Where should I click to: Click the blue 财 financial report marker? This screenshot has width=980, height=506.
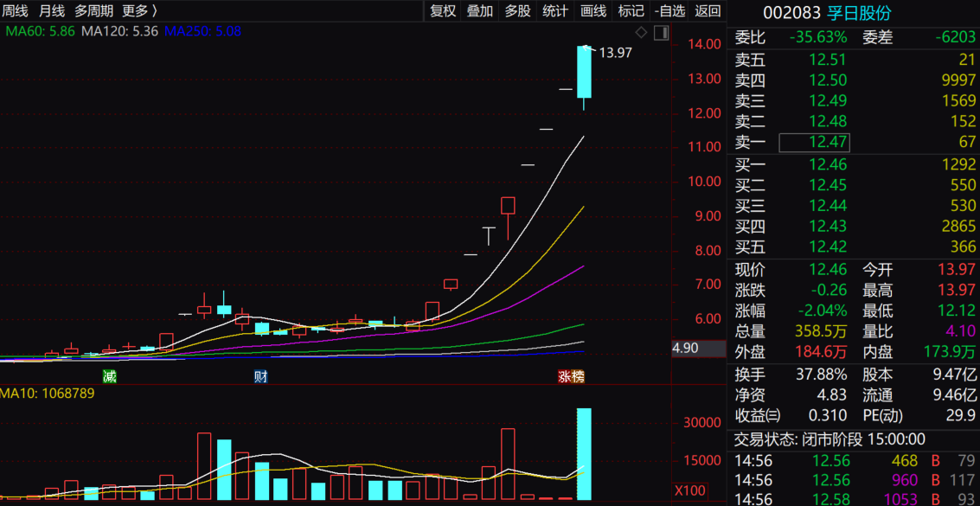point(260,376)
